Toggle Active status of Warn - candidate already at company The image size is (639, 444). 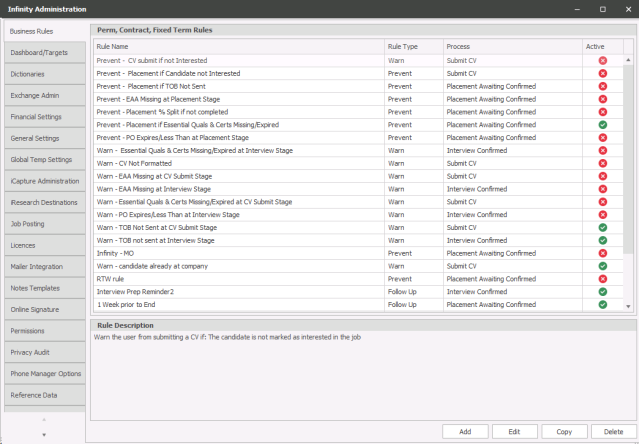tap(603, 266)
